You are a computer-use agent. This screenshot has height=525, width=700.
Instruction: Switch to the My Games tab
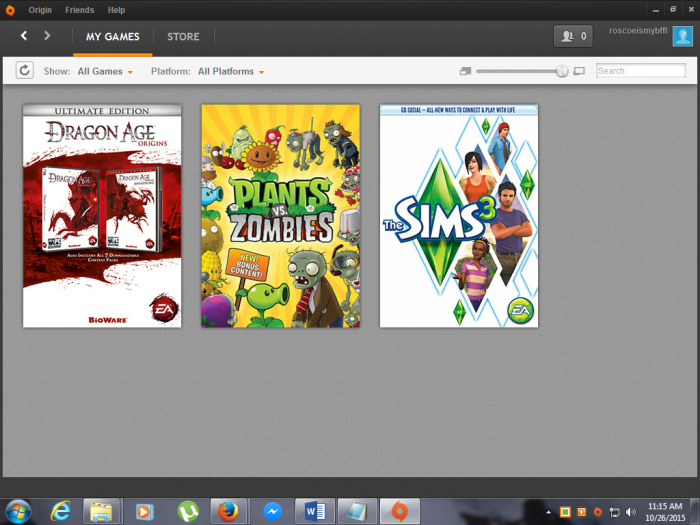click(x=112, y=37)
